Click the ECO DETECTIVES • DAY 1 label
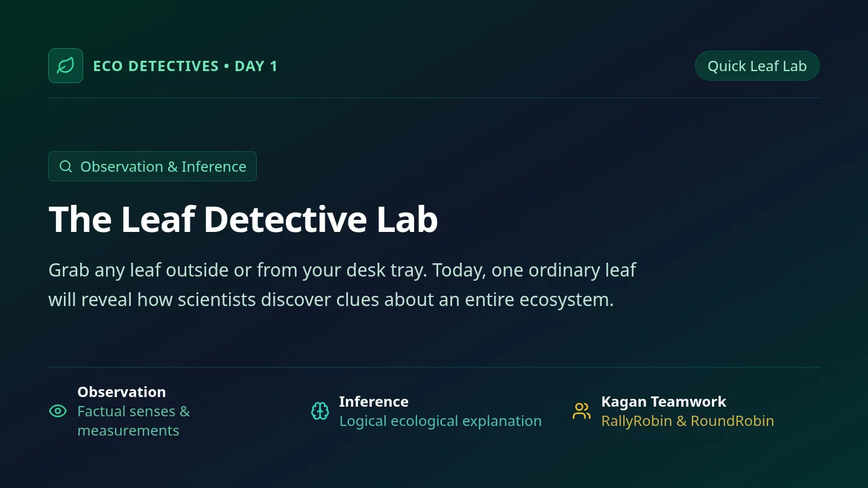 tap(185, 66)
